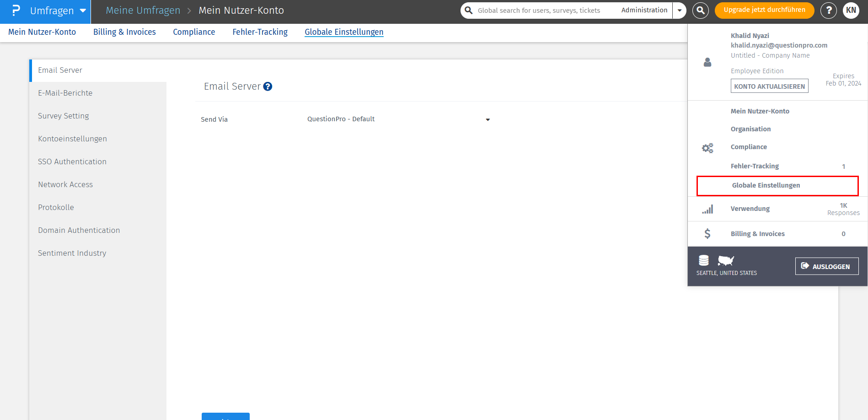Click the usage bar chart icon
Screen dimensions: 868x420
click(707, 210)
